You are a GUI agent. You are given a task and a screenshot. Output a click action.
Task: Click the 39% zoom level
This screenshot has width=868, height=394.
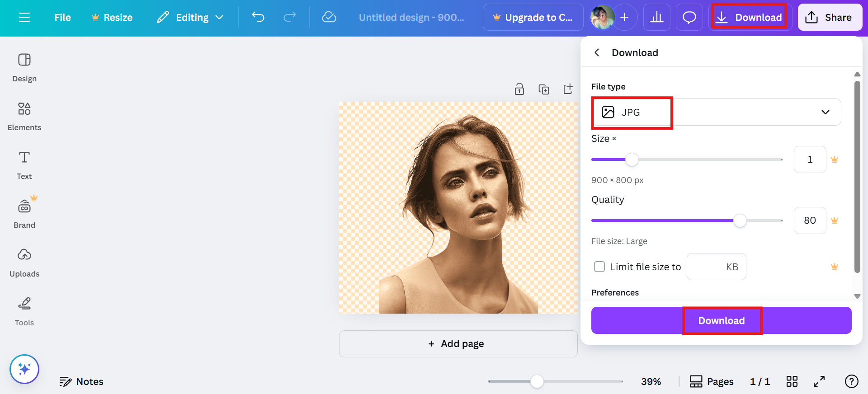coord(651,382)
